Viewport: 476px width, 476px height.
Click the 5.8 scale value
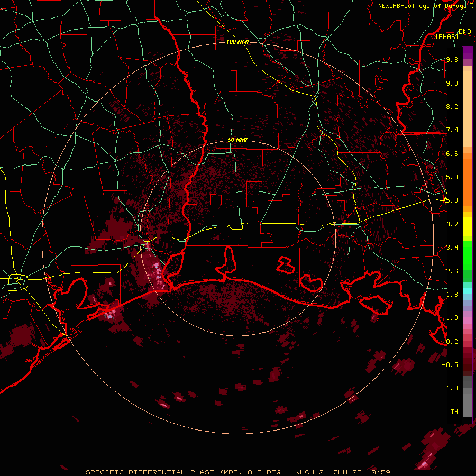pyautogui.click(x=452, y=177)
